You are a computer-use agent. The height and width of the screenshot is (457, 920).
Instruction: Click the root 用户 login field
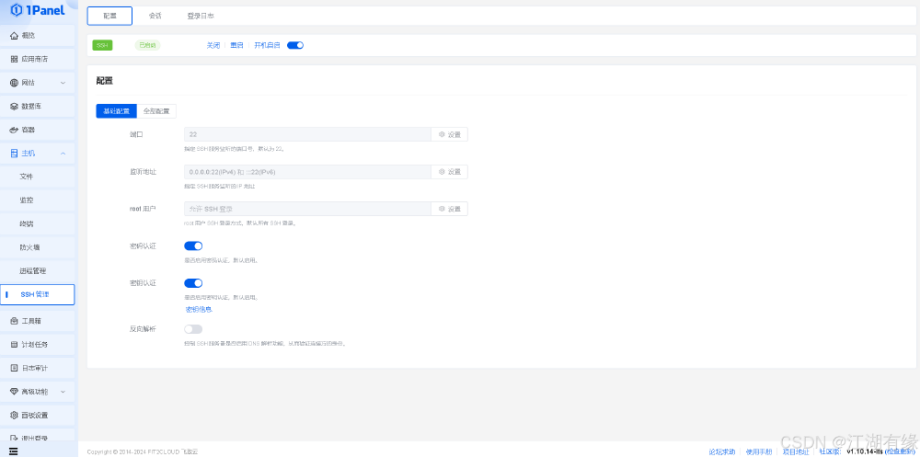[x=307, y=209]
